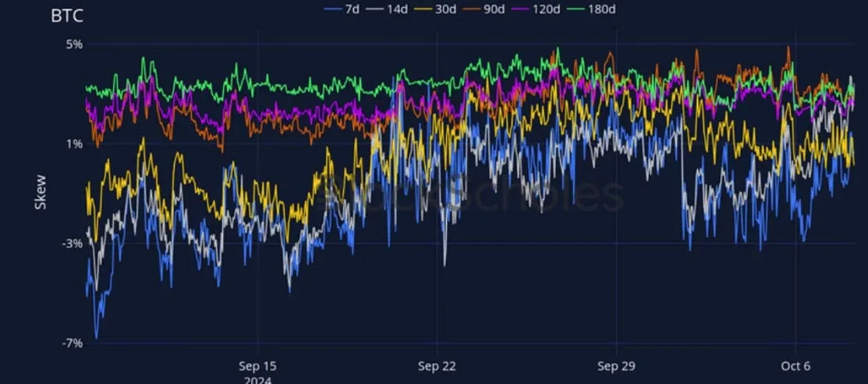The image size is (868, 384).
Task: Click the 1% y-axis label
Action: (x=75, y=143)
